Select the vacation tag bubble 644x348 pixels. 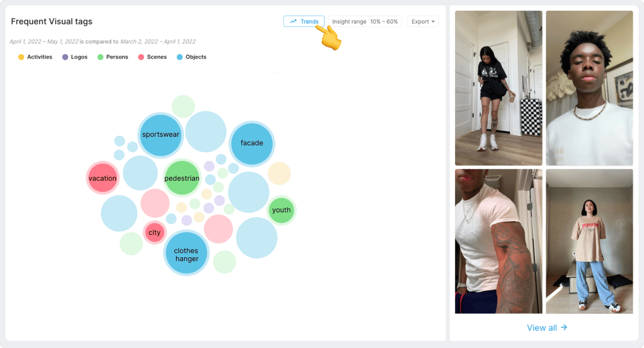pyautogui.click(x=103, y=178)
